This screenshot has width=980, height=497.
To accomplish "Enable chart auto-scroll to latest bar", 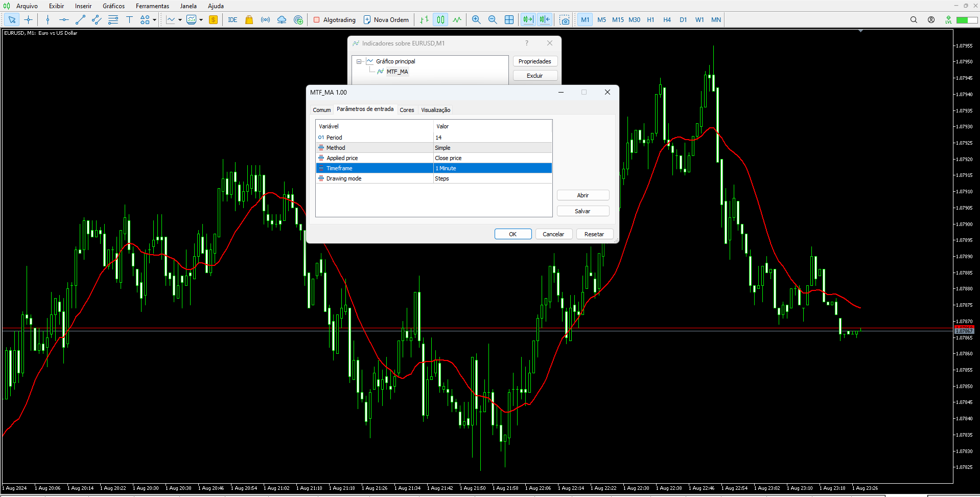I will point(528,19).
